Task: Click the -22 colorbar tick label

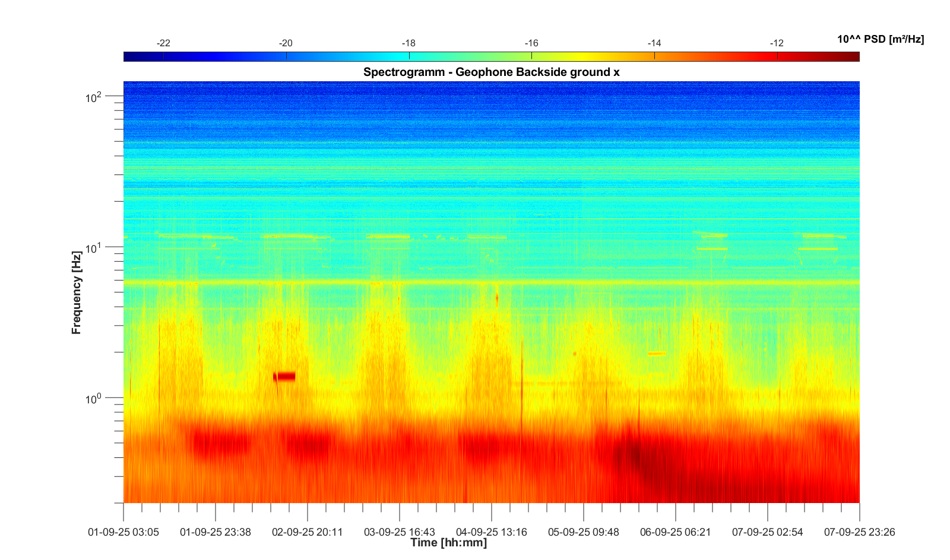Action: pyautogui.click(x=163, y=43)
